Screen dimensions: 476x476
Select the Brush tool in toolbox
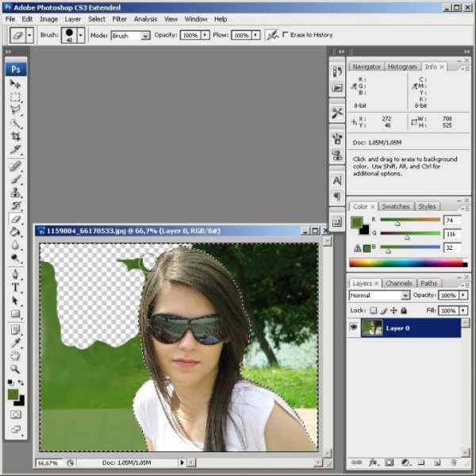coord(15,179)
